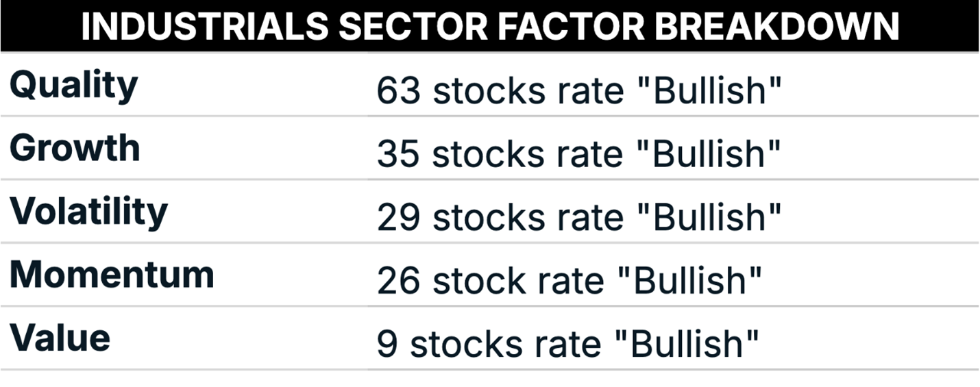Click the '63 stocks rate Bullish' text

[x=580, y=91]
